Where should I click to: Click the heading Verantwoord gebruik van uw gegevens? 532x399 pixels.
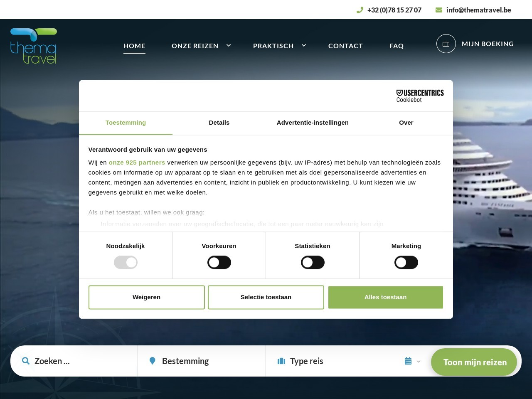pos(148,150)
